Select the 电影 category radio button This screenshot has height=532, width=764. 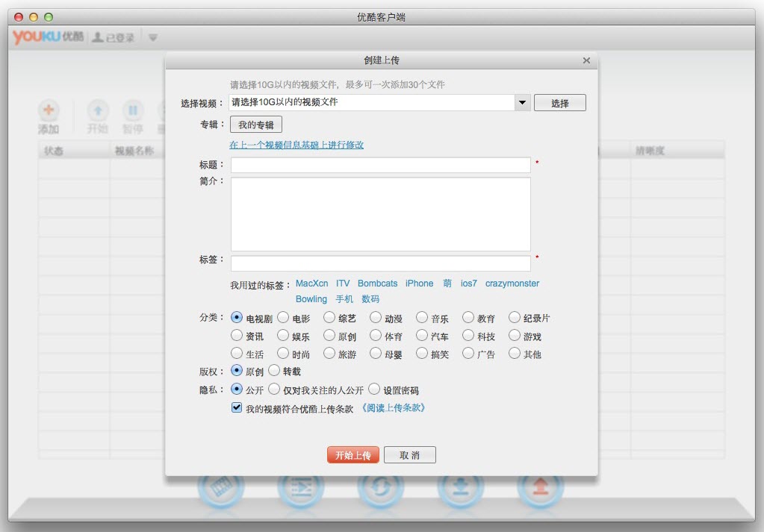pyautogui.click(x=283, y=317)
